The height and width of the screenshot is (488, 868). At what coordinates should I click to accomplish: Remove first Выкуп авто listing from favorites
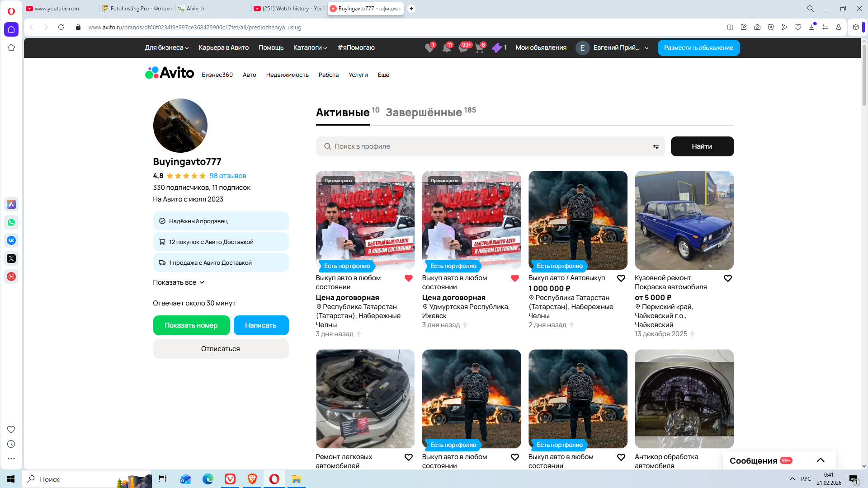click(x=408, y=278)
